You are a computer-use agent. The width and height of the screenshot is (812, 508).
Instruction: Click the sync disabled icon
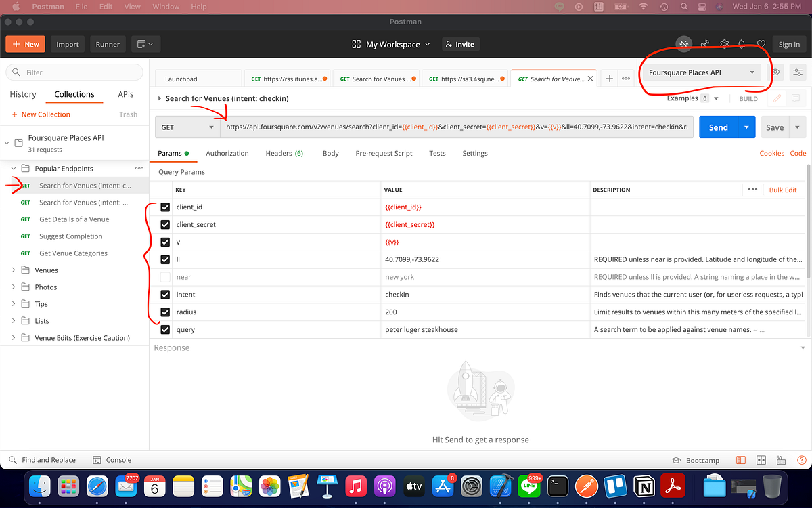coord(683,43)
